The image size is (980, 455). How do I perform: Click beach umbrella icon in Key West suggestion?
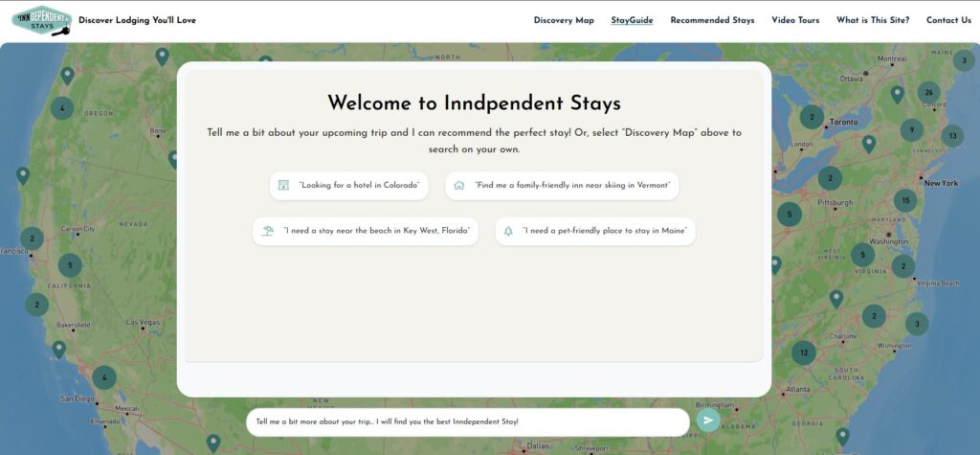pos(268,231)
